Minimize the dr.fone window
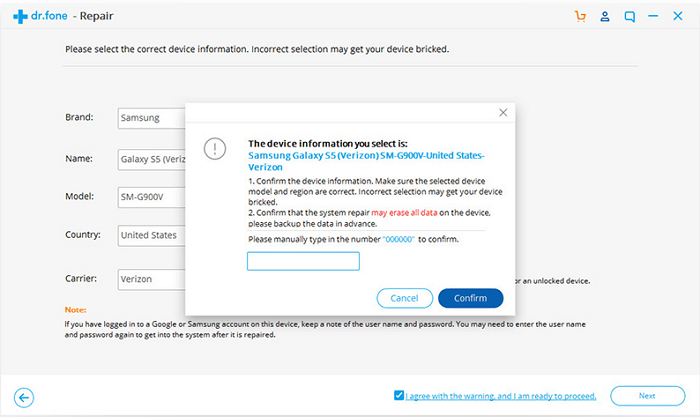The image size is (700, 417). [655, 16]
